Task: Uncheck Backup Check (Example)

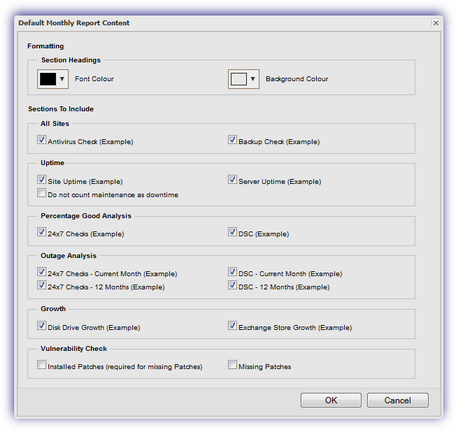Action: point(232,140)
